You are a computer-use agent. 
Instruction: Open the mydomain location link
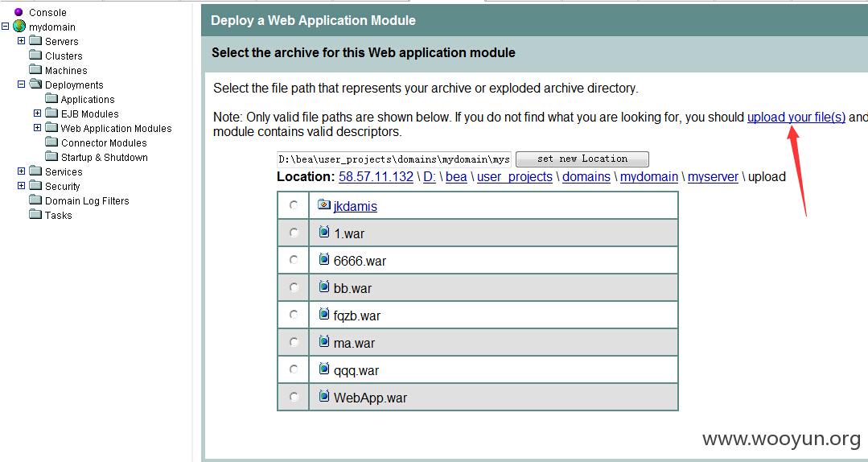coord(648,177)
